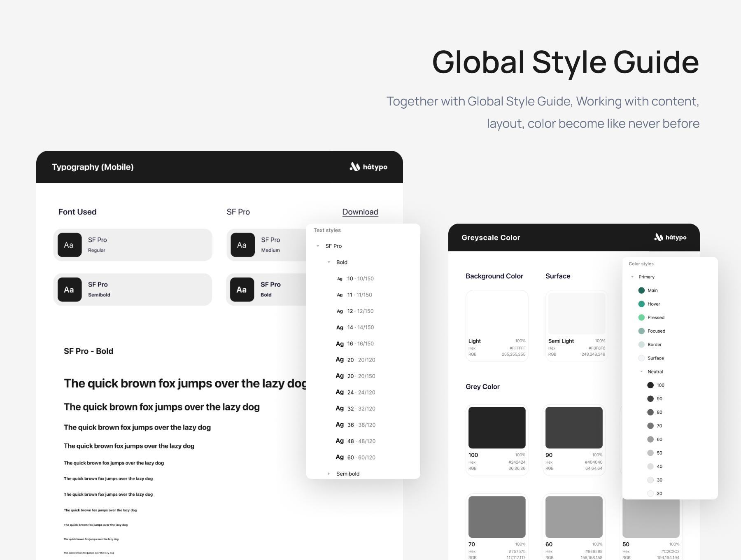Viewport: 741px width, 560px height.
Task: Click the Aa icon for SF Pro Semibold
Action: (69, 289)
